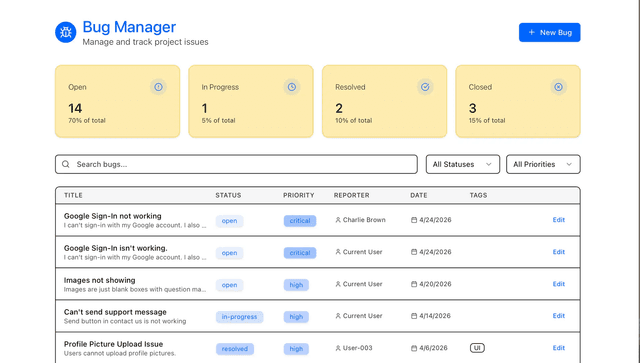
Task: Click calendar icon beside 4/20/2026 date
Action: click(414, 284)
